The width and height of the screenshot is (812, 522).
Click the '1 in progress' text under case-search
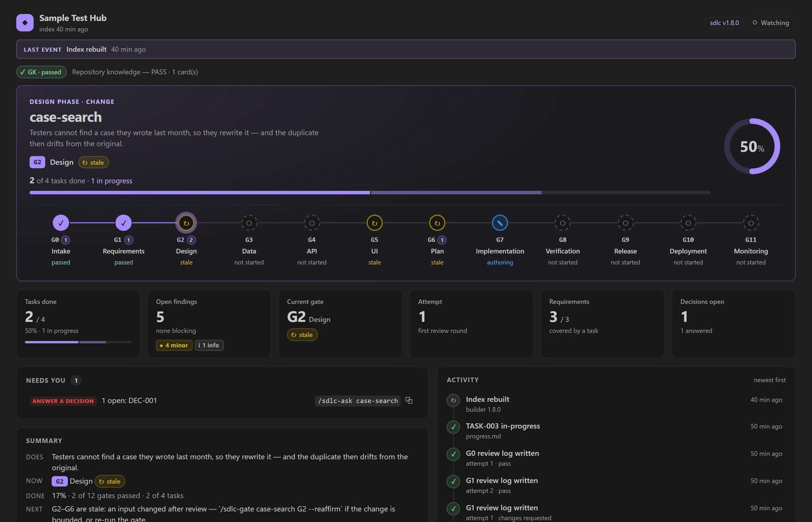coord(112,181)
